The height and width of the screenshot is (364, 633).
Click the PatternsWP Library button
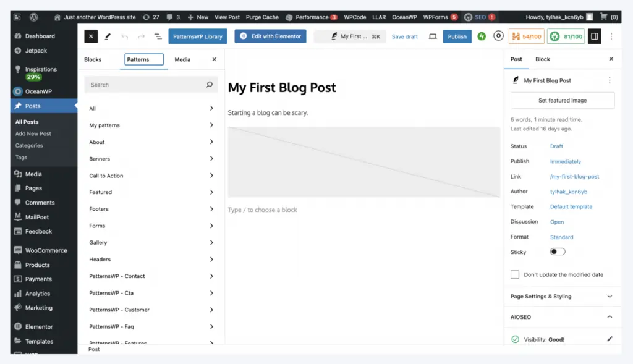point(198,36)
